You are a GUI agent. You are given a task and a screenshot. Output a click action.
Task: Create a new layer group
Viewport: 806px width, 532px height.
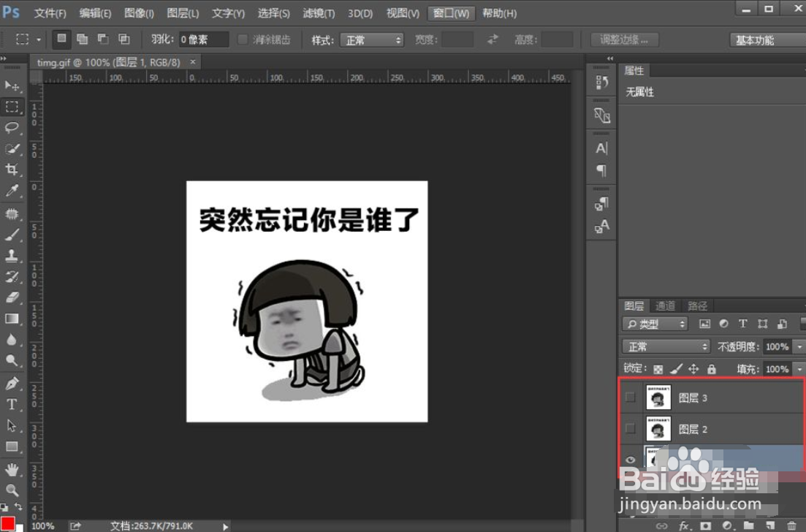tap(748, 526)
